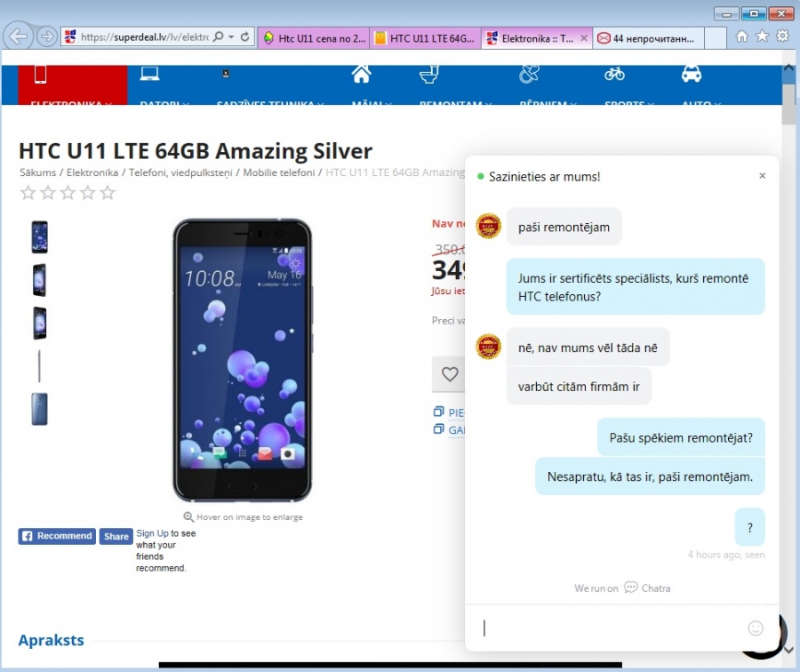Close the Elektronika browser tab
The width and height of the screenshot is (800, 672).
tap(584, 38)
